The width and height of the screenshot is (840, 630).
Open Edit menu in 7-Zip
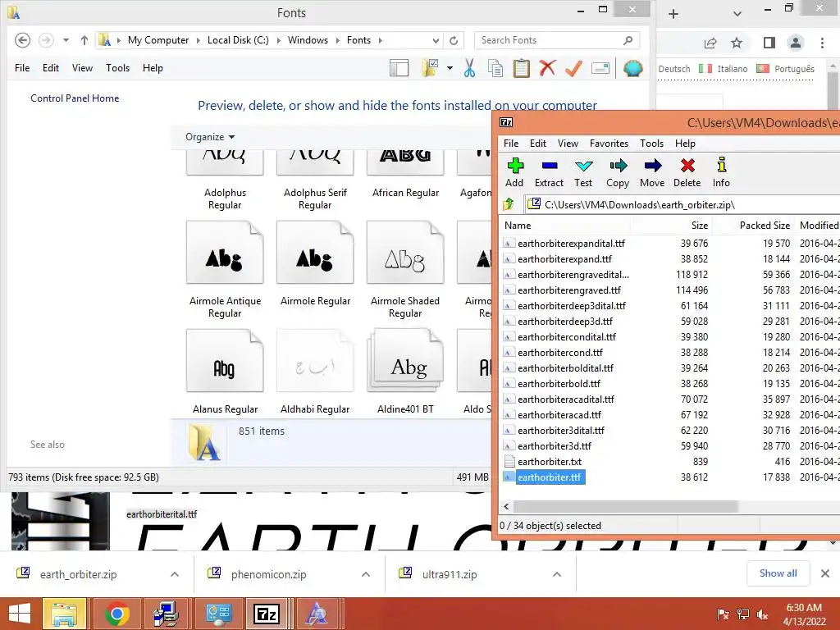click(538, 144)
